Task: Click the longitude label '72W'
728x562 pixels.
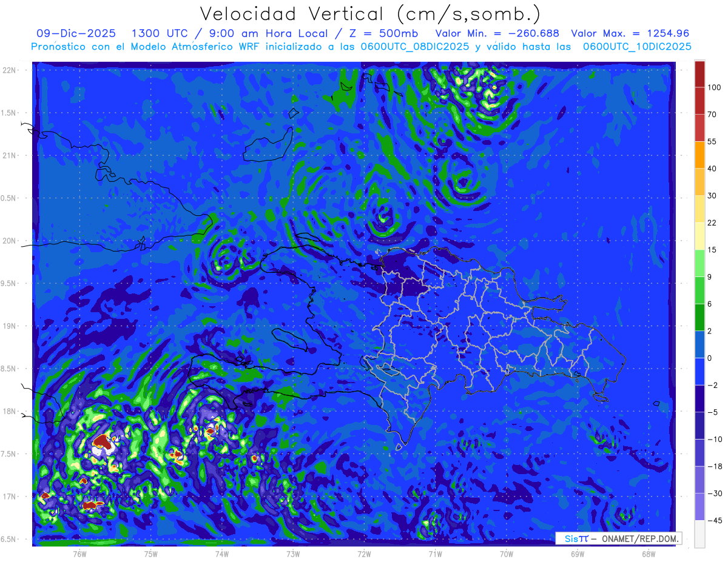Action: [364, 554]
